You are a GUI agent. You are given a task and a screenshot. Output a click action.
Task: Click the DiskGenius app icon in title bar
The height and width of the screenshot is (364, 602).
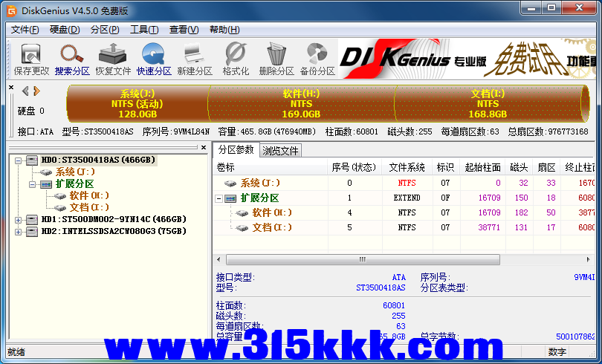click(12, 10)
